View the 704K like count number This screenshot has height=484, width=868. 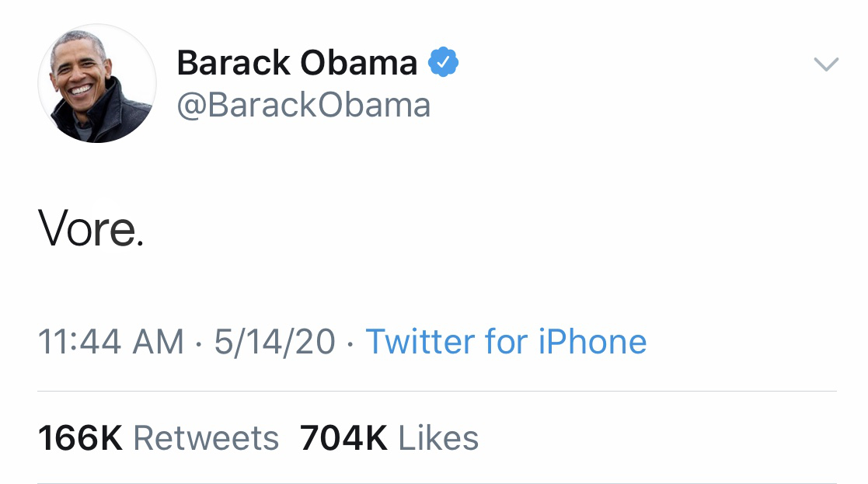(x=343, y=438)
